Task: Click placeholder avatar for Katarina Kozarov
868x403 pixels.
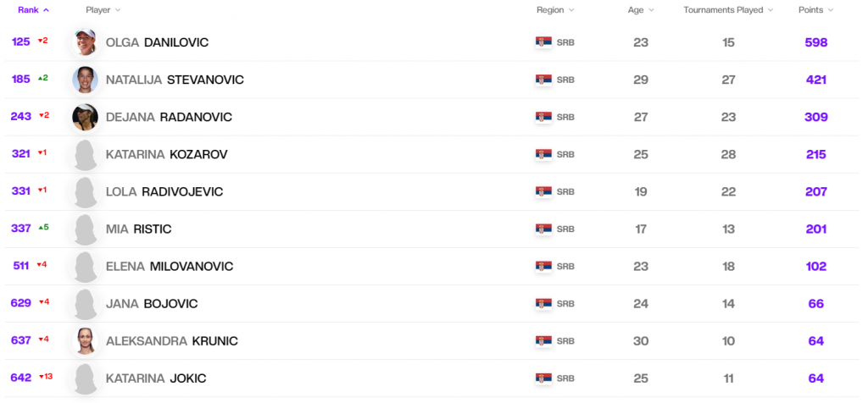Action: (x=86, y=154)
